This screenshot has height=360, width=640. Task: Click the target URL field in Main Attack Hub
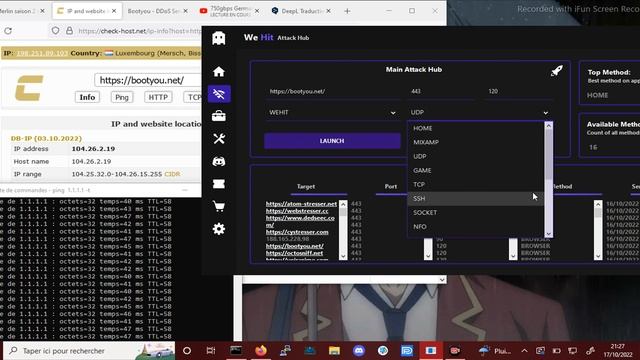click(332, 91)
